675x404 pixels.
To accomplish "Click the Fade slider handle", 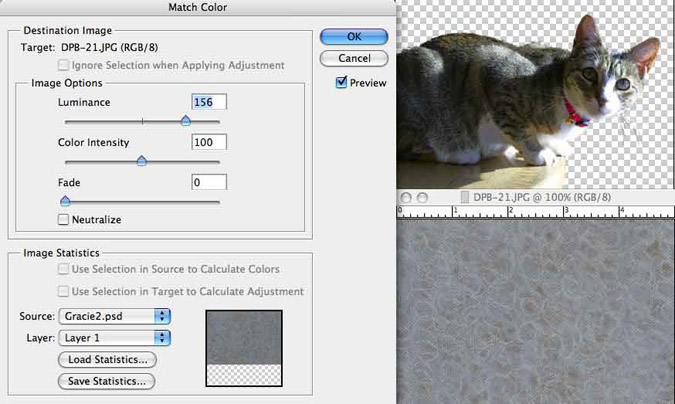I will 65,200.
